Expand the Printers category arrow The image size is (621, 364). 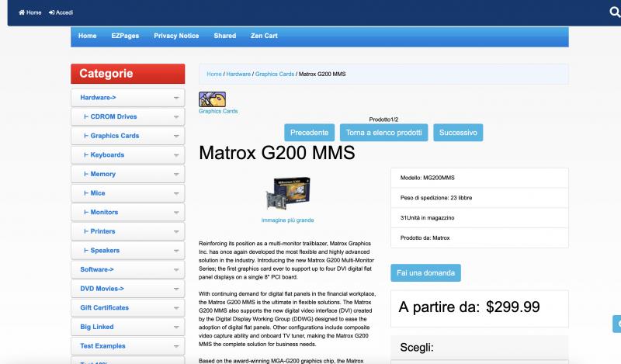pos(176,231)
